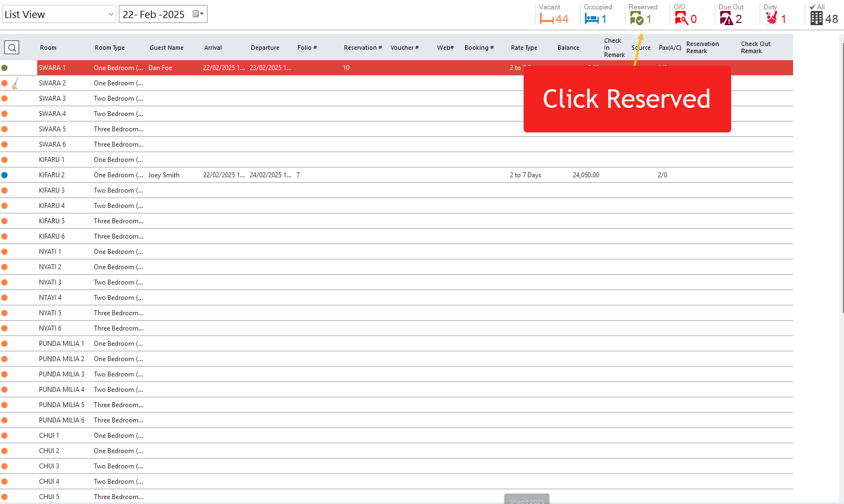Click the Due Out warning icon

point(726,19)
